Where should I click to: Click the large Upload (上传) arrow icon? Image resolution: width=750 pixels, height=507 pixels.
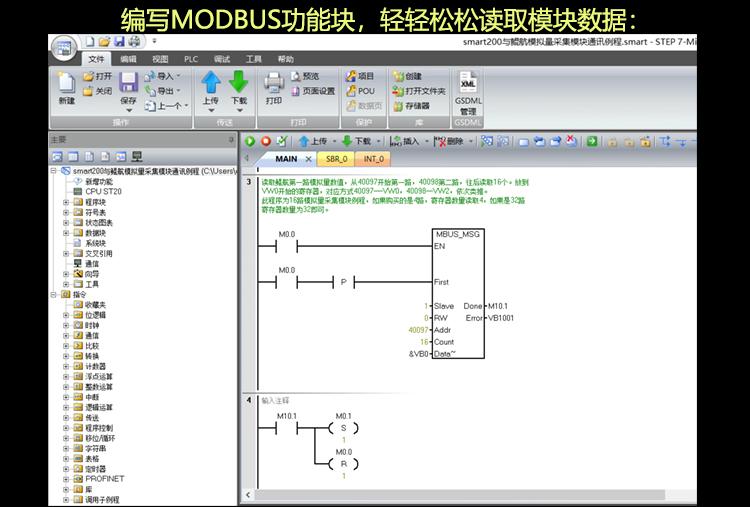pos(210,82)
